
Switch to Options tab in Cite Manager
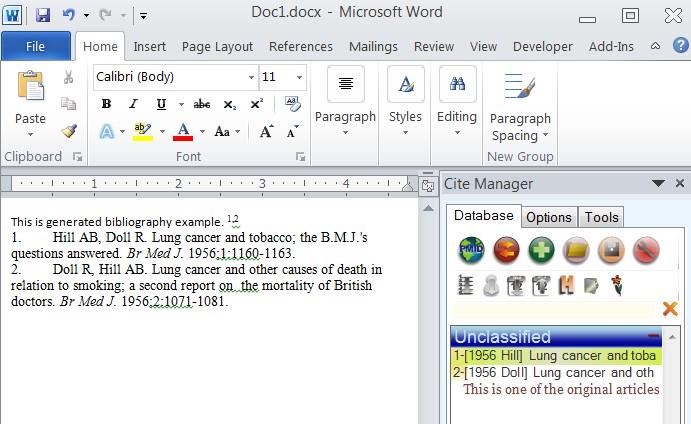(548, 217)
